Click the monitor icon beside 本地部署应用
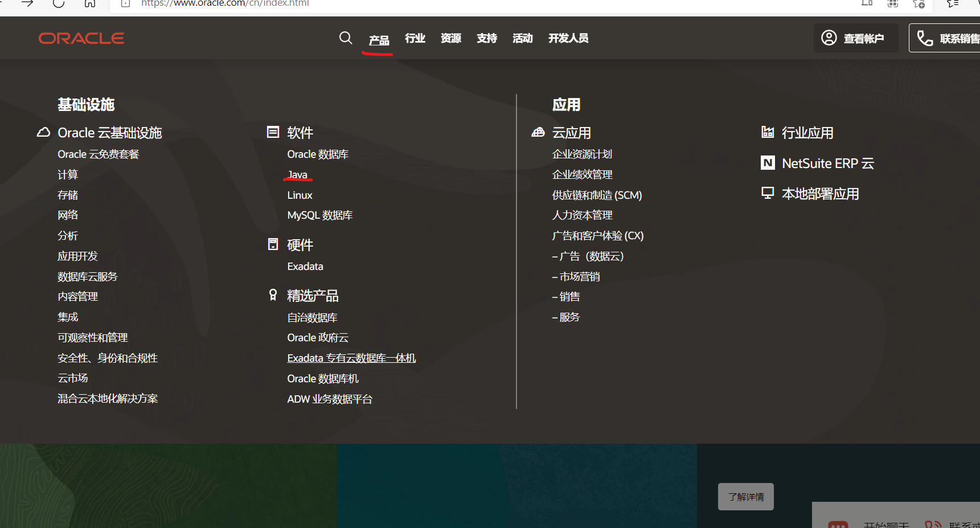This screenshot has width=980, height=528. pyautogui.click(x=768, y=193)
